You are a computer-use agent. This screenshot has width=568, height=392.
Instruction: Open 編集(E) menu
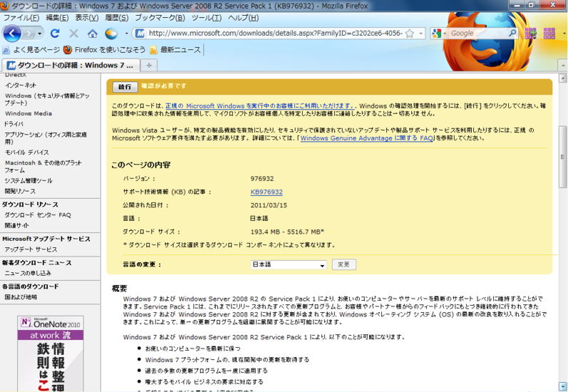coord(57,18)
